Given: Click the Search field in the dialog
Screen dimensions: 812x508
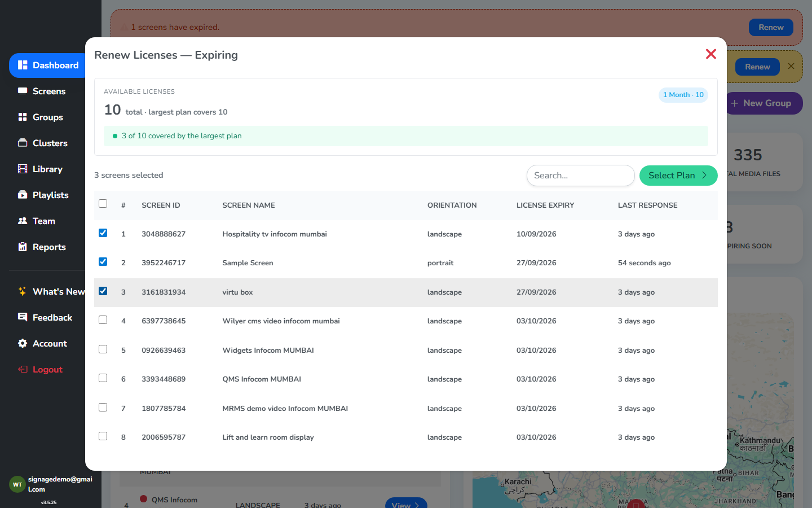Looking at the screenshot, I should point(581,176).
